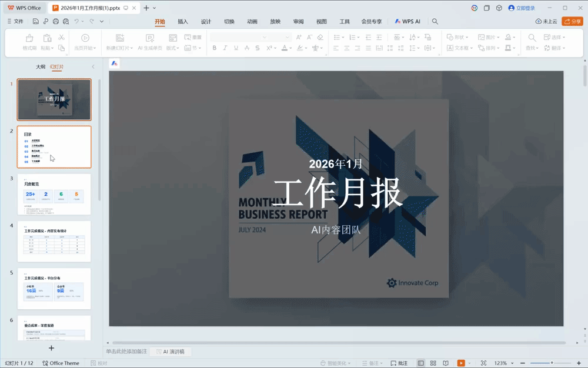Viewport: 588px width, 368px height.
Task: Click 未上云 cloud status button
Action: (x=546, y=21)
